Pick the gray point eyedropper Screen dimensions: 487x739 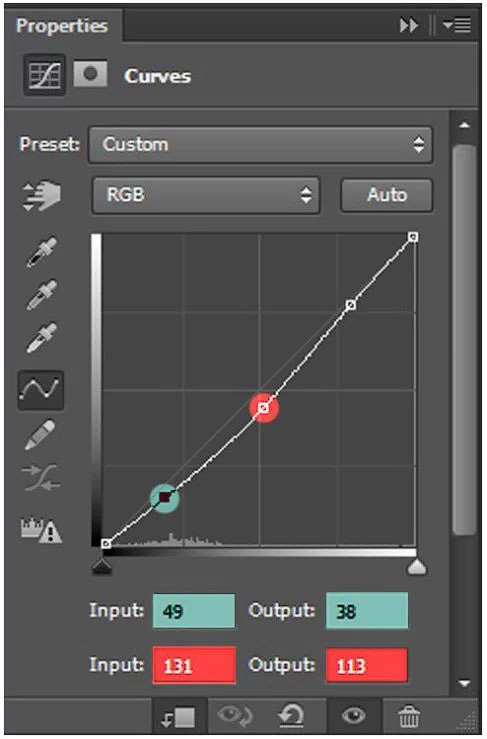[41, 295]
